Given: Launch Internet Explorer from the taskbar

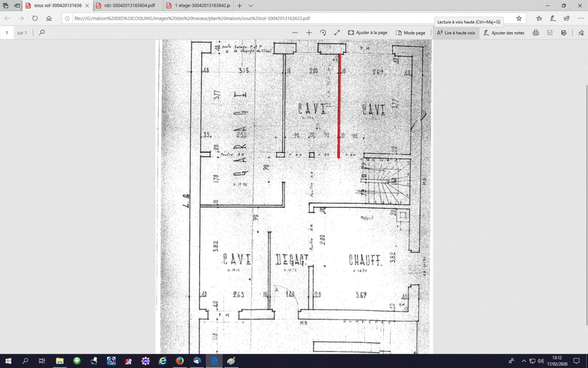Looking at the screenshot, I should pyautogui.click(x=163, y=361).
